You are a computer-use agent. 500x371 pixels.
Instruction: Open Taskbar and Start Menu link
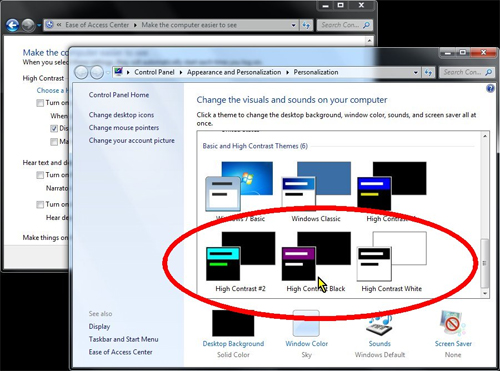pos(123,339)
